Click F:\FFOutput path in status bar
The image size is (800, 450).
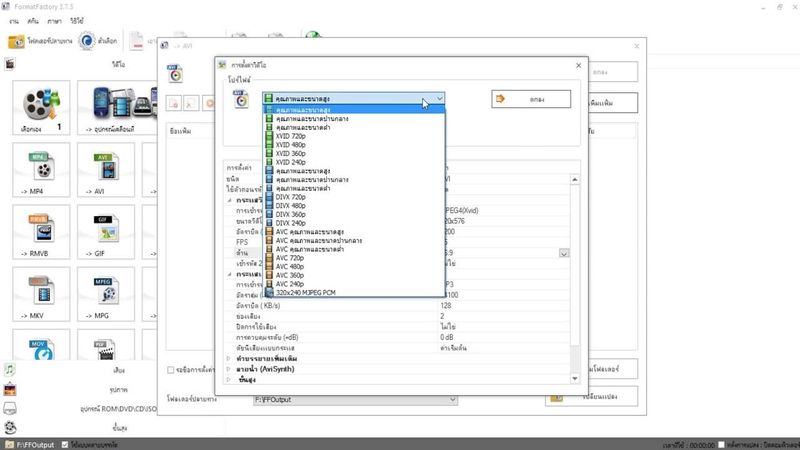[x=35, y=445]
